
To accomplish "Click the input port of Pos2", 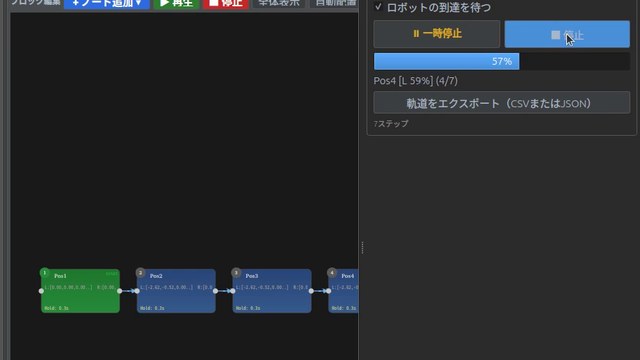I will [137, 291].
